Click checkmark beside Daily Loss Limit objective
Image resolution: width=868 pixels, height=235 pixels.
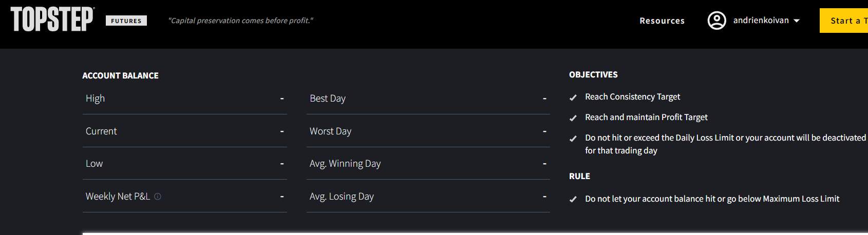click(573, 139)
